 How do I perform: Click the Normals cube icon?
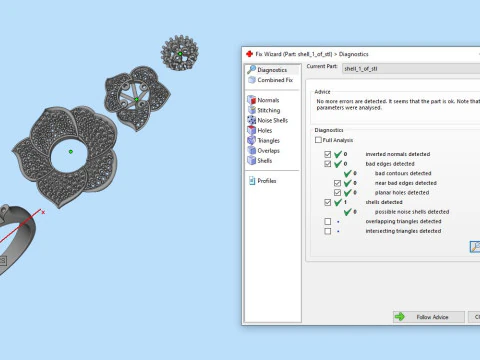tap(251, 100)
